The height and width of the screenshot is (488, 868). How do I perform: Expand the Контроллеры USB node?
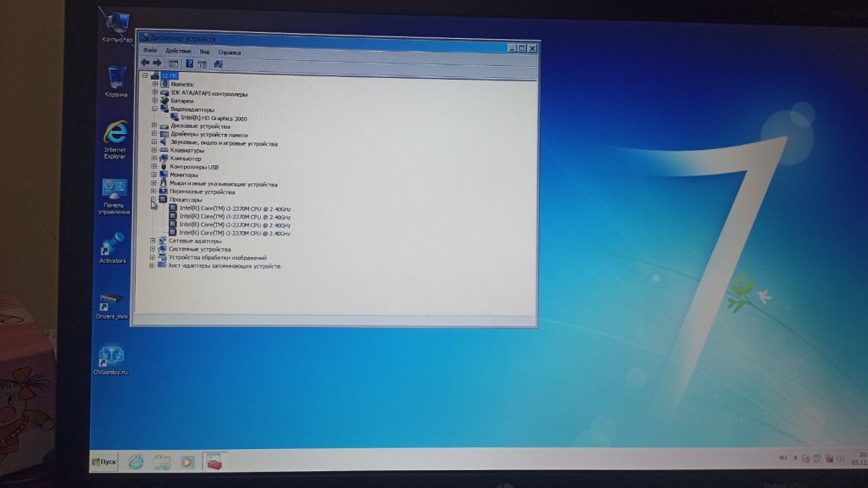click(154, 166)
